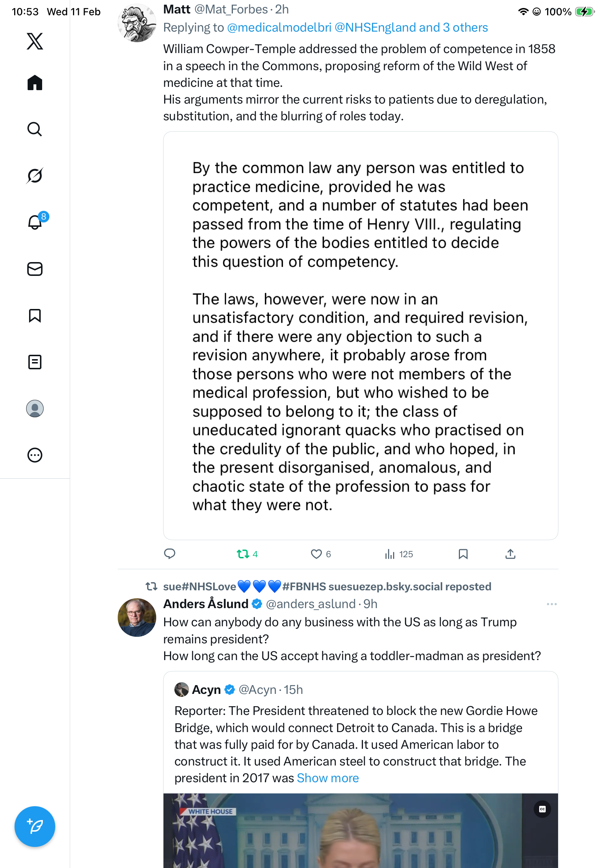
Task: Expand Acyn's quoted tweet with Show more
Action: point(328,778)
